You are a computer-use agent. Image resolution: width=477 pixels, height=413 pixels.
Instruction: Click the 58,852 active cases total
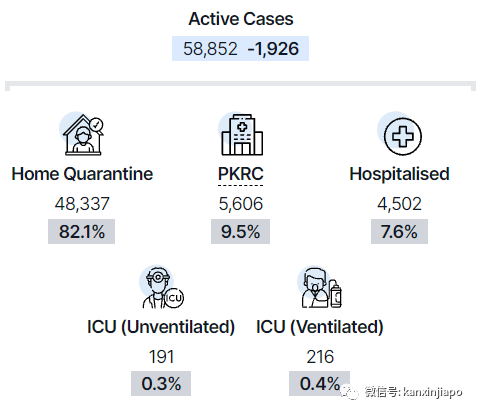(210, 49)
